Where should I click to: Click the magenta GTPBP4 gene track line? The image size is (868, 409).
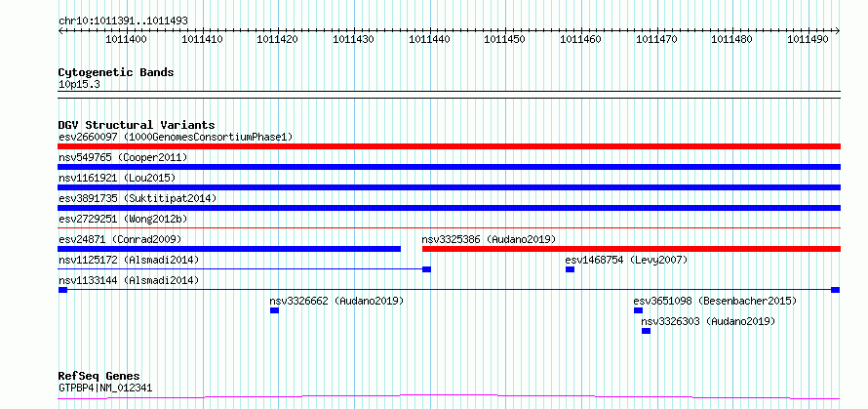pyautogui.click(x=449, y=397)
